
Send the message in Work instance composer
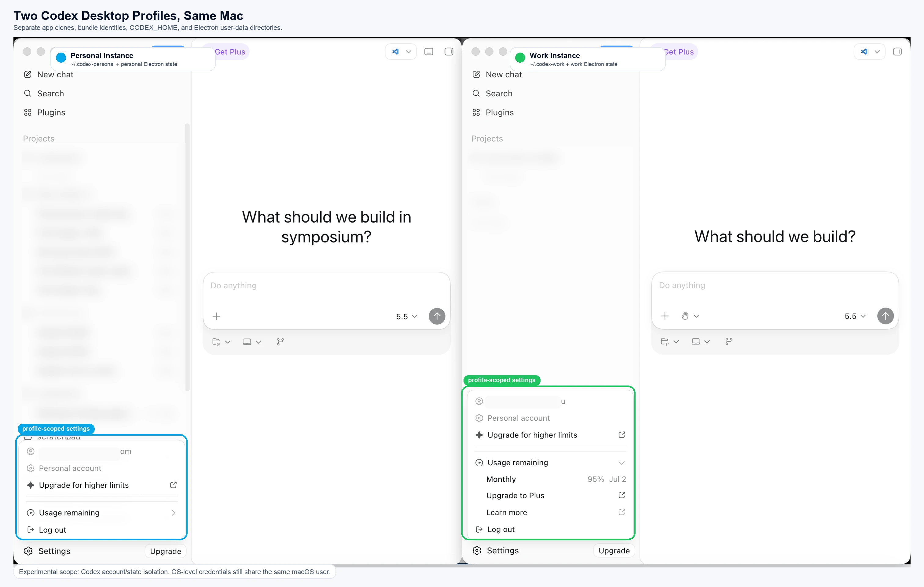point(885,316)
